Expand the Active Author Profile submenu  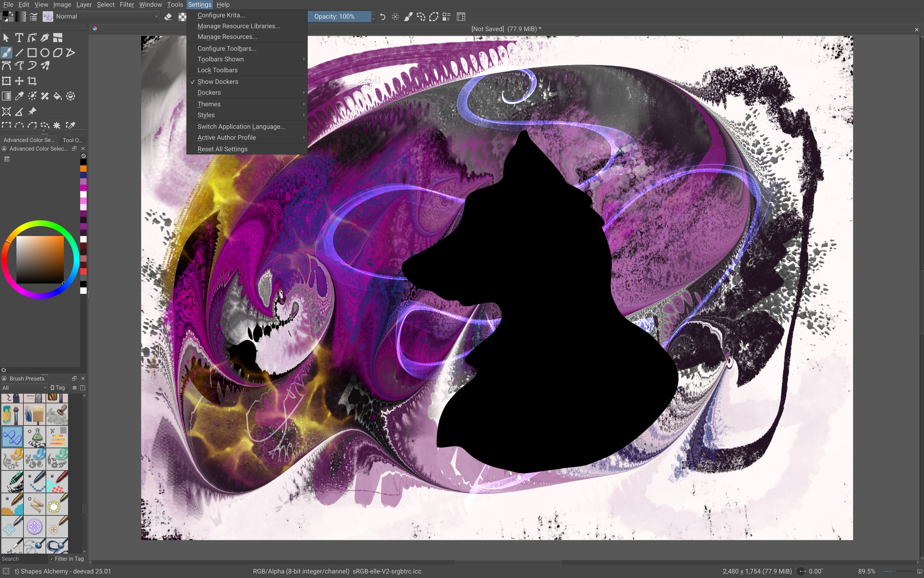click(247, 137)
